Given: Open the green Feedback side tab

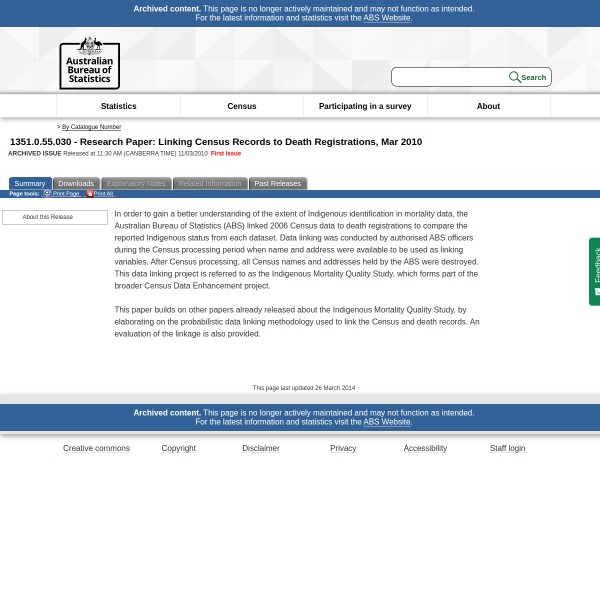Looking at the screenshot, I should [x=595, y=271].
